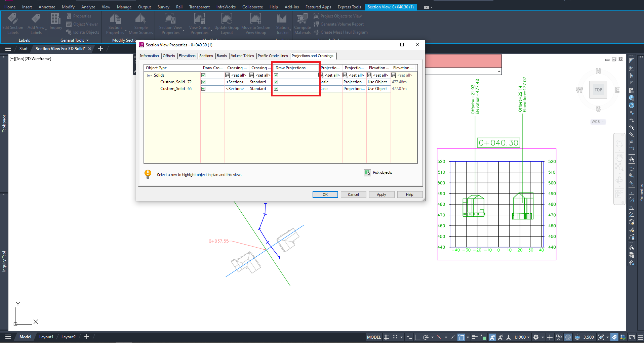Click the Customization menu in status bar
Screen dimensions: 644x343
click(640, 337)
